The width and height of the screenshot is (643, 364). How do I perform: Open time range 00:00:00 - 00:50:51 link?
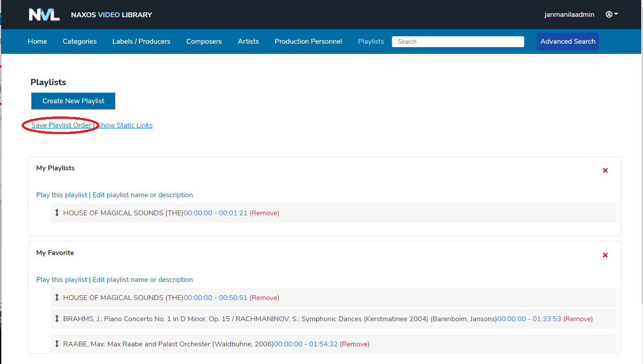(215, 298)
